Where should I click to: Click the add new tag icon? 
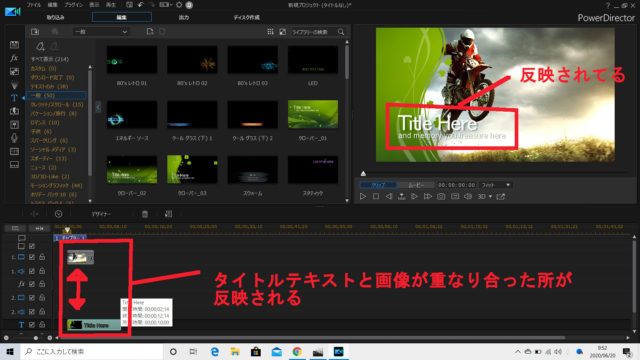[40, 46]
